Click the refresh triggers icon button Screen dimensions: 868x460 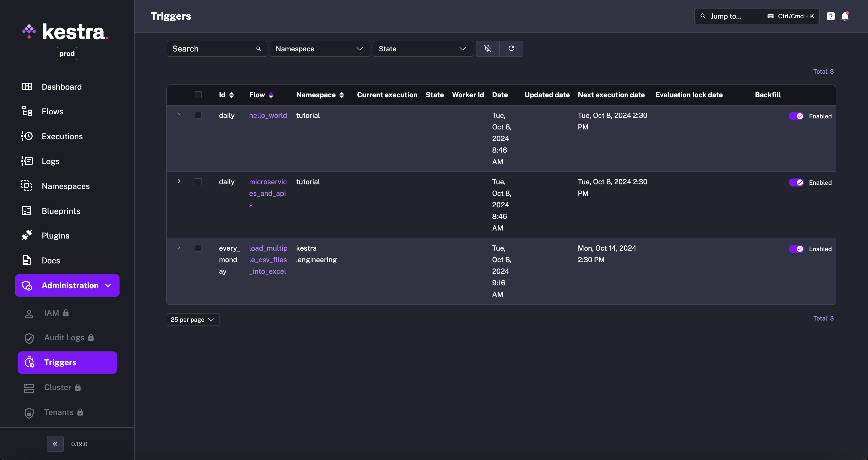pyautogui.click(x=511, y=49)
